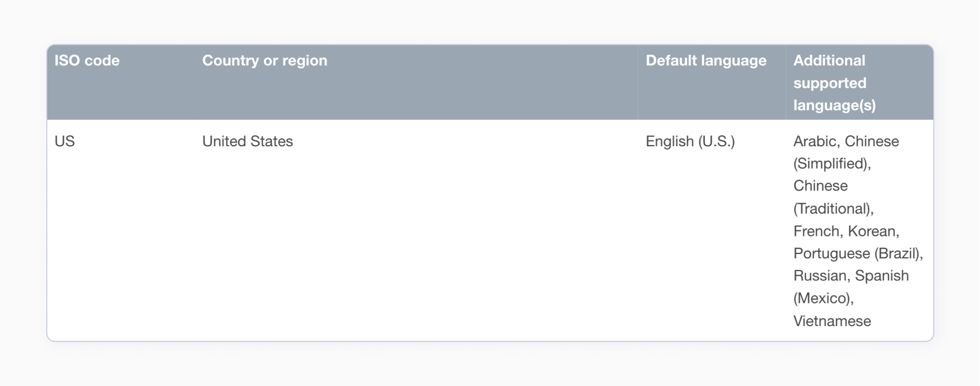Click 'language(s)' in the last column header
980x386 pixels.
834,105
